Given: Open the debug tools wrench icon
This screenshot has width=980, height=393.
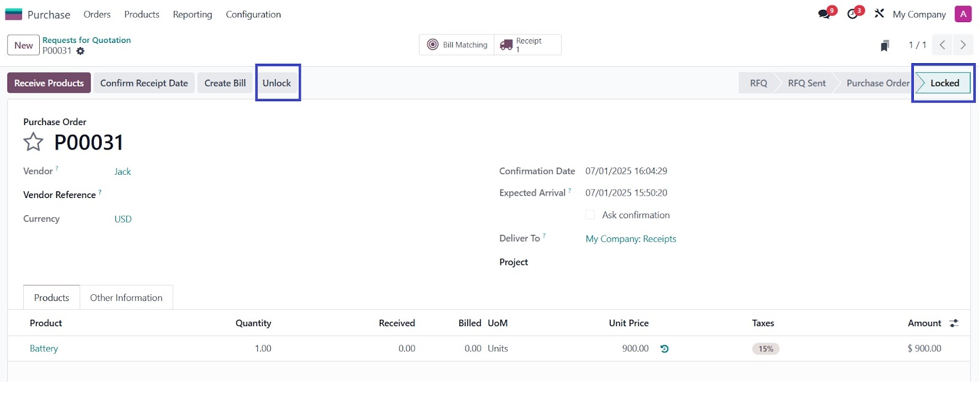Looking at the screenshot, I should 879,13.
